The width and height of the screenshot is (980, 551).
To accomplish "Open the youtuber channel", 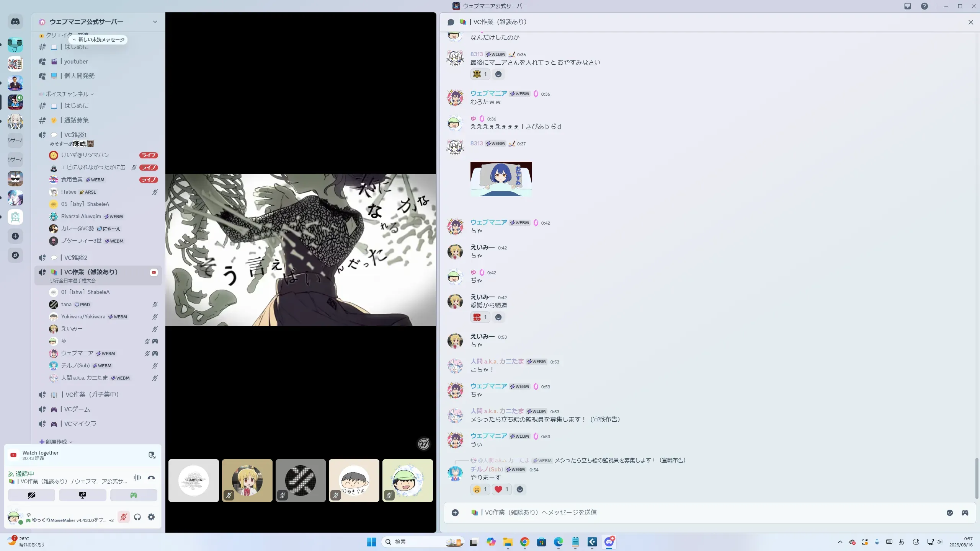I will coord(76,61).
